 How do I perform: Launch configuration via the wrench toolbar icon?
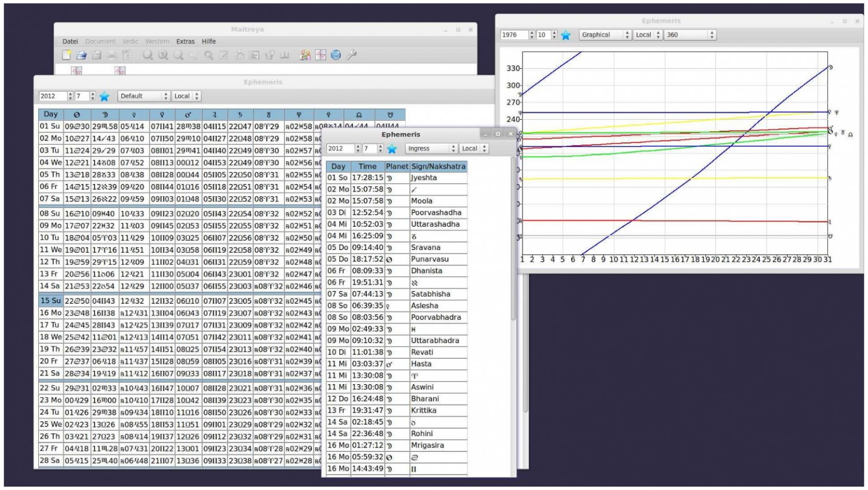(x=351, y=56)
